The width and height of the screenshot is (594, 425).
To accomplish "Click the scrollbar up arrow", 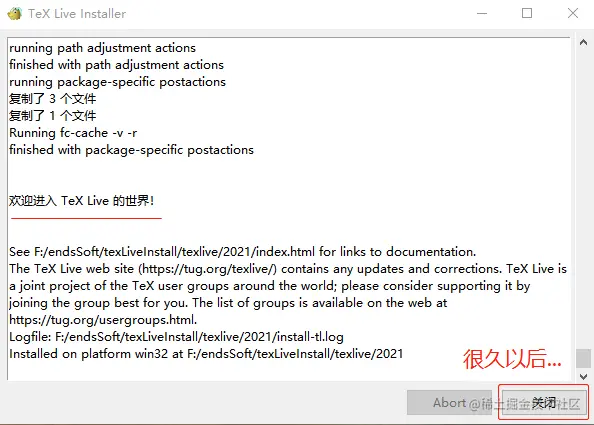I will pyautogui.click(x=583, y=42).
